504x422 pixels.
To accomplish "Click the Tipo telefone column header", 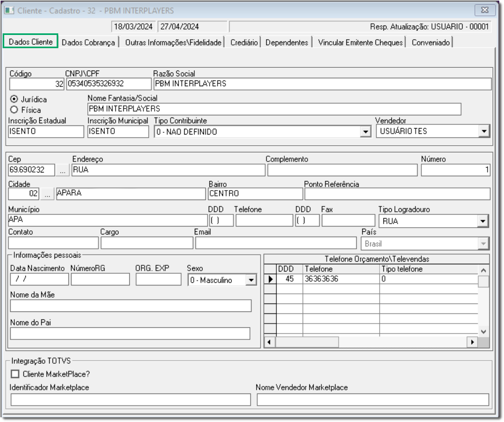I will pos(429,269).
